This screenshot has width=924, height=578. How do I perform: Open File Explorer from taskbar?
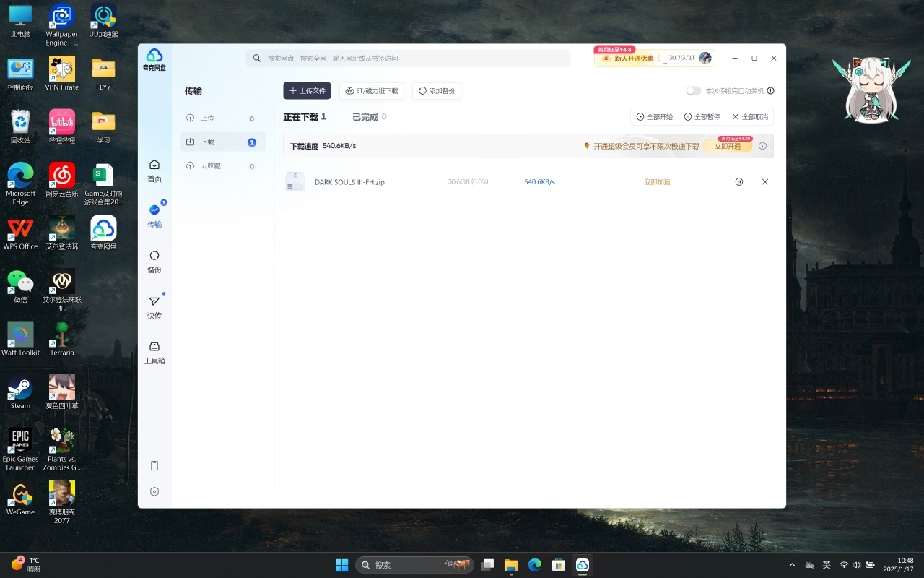pyautogui.click(x=511, y=565)
